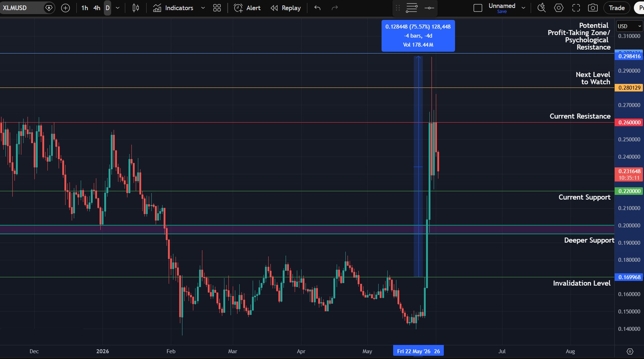This screenshot has width=644, height=359.
Task: Select the 'Invalidation Level' text annotation
Action: (x=581, y=283)
